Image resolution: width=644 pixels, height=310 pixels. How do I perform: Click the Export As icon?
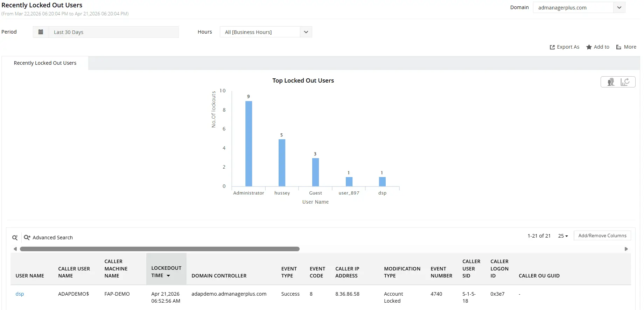coord(552,47)
